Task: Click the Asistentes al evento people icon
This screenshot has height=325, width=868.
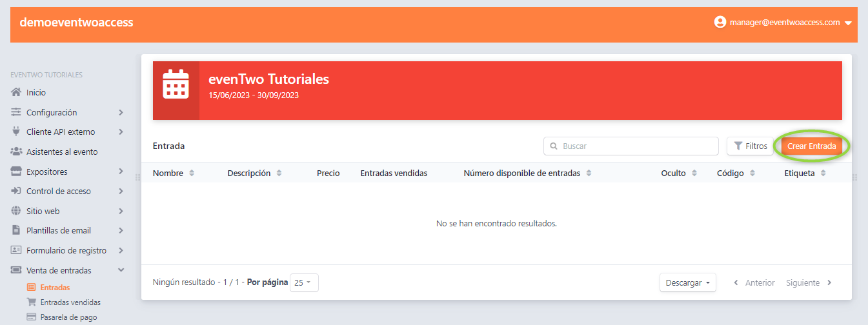Action: click(x=17, y=152)
